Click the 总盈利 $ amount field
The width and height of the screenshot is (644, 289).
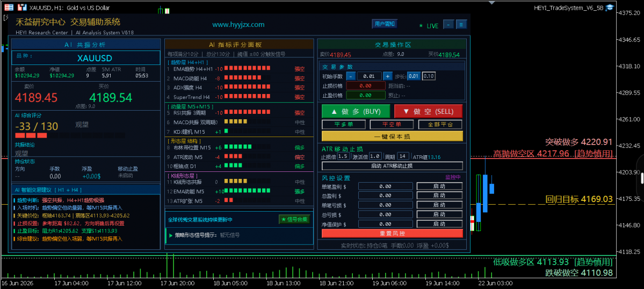click(385, 196)
